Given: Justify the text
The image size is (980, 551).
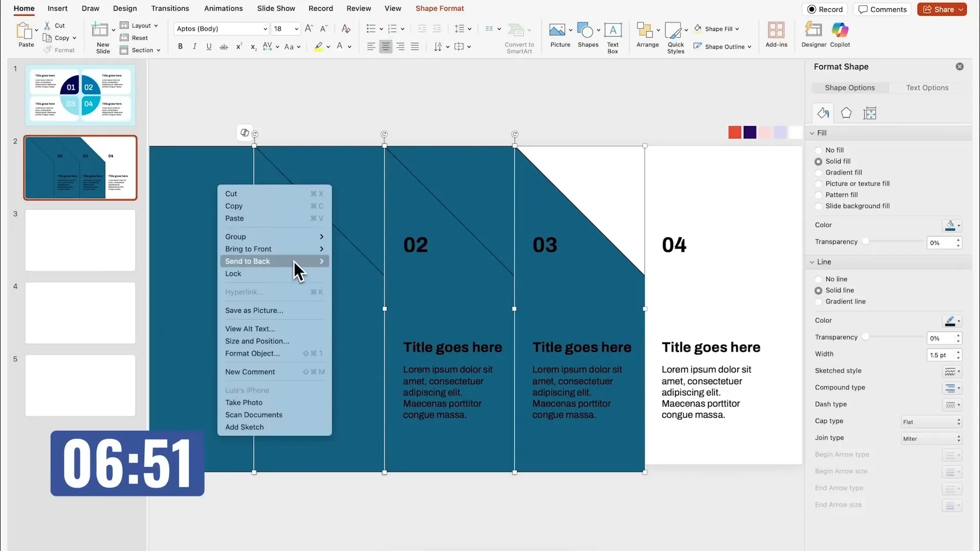Looking at the screenshot, I should (x=415, y=46).
